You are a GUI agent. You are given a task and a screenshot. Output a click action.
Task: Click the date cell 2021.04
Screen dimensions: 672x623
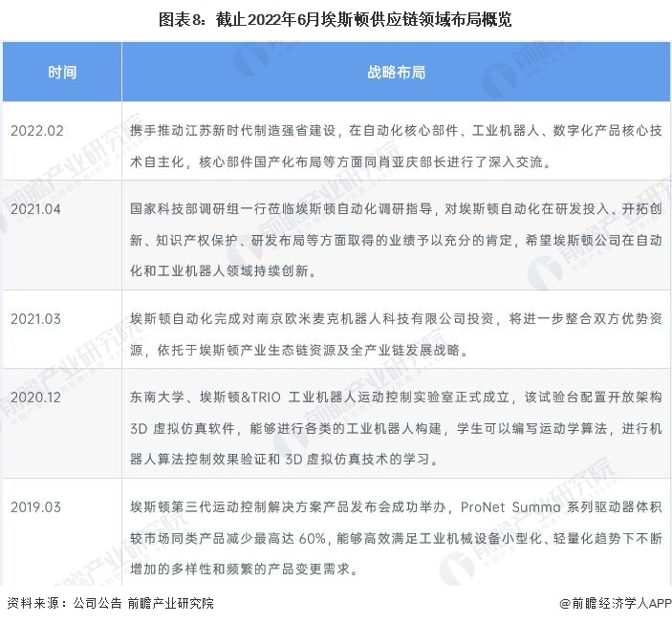(36, 209)
